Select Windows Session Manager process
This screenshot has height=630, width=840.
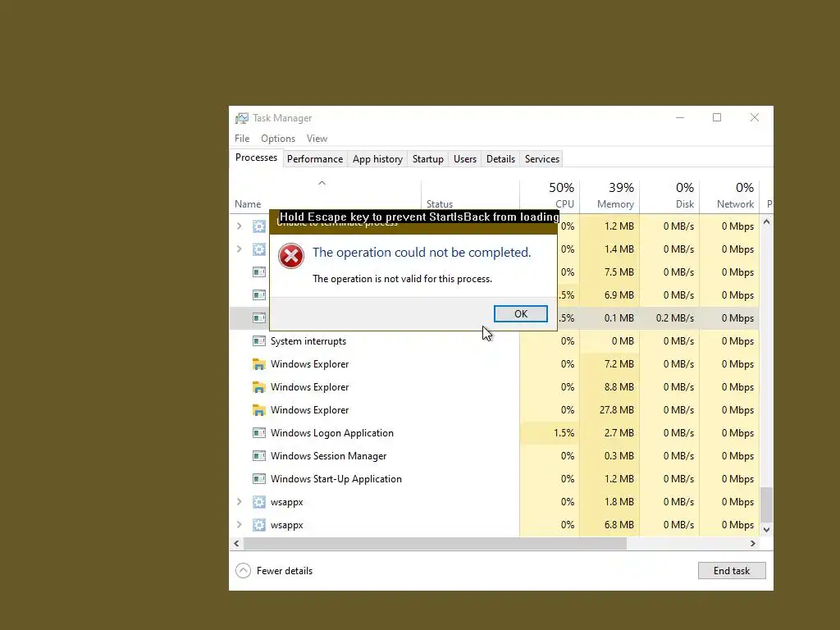[494, 456]
